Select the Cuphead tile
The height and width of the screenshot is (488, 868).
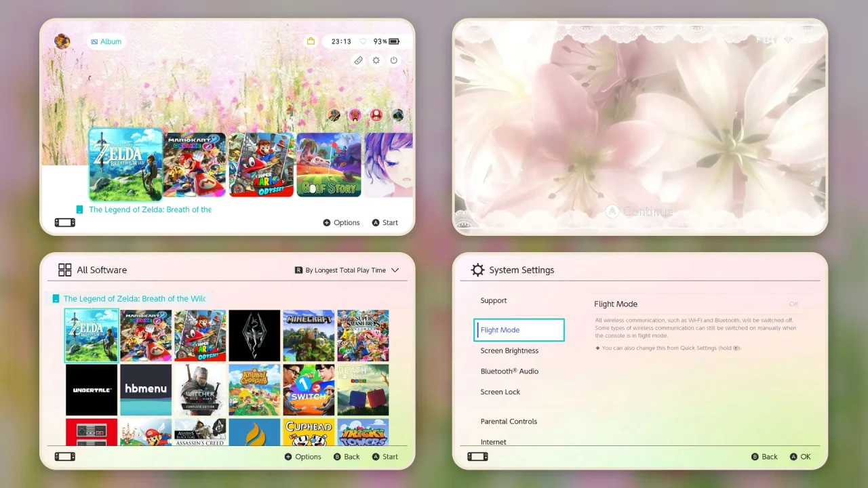click(309, 432)
